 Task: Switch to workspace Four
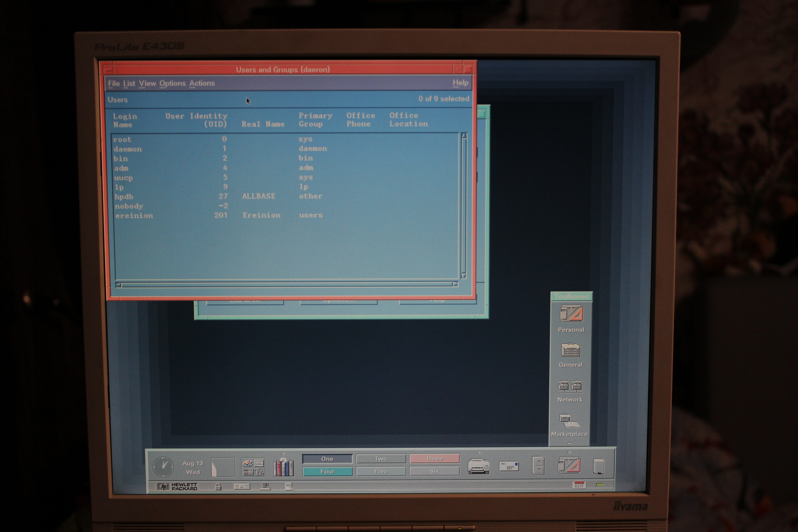[x=327, y=472]
